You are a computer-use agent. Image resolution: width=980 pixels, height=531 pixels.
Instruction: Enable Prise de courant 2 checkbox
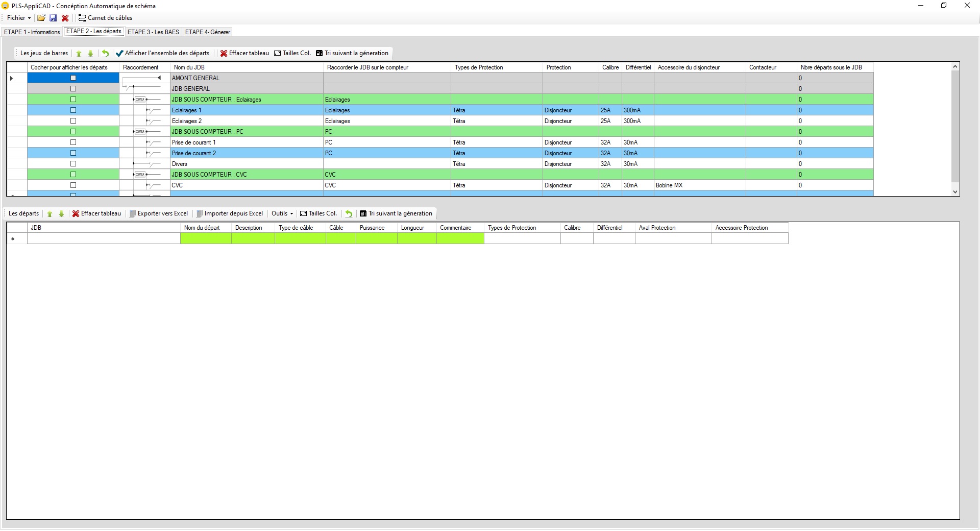[x=73, y=153]
